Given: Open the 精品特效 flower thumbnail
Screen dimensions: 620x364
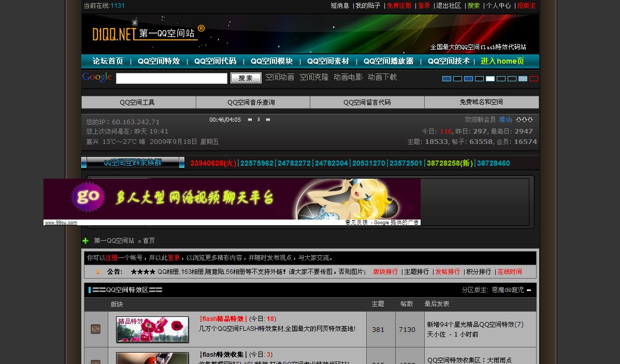Looking at the screenshot, I should click(x=152, y=329).
